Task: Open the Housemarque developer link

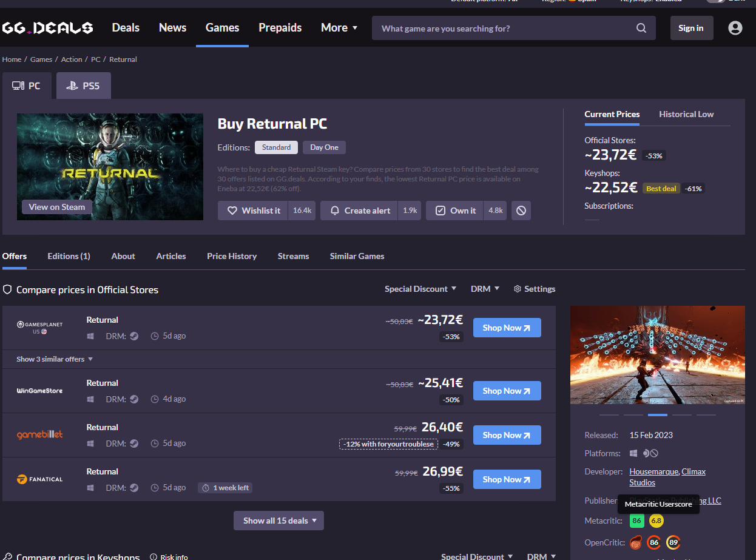Action: (x=654, y=471)
